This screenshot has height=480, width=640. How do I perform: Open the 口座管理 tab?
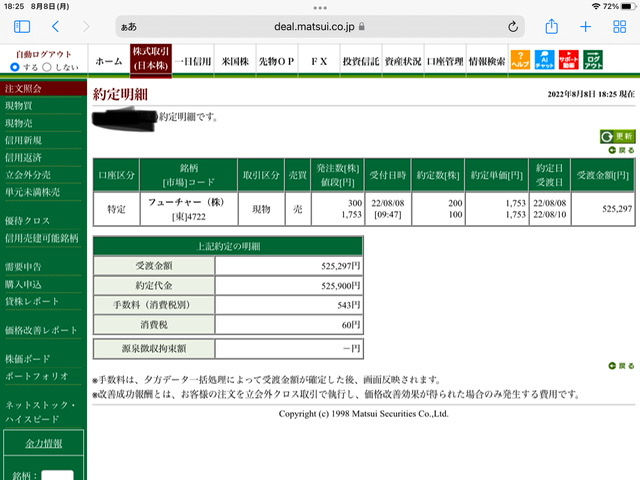(x=445, y=61)
